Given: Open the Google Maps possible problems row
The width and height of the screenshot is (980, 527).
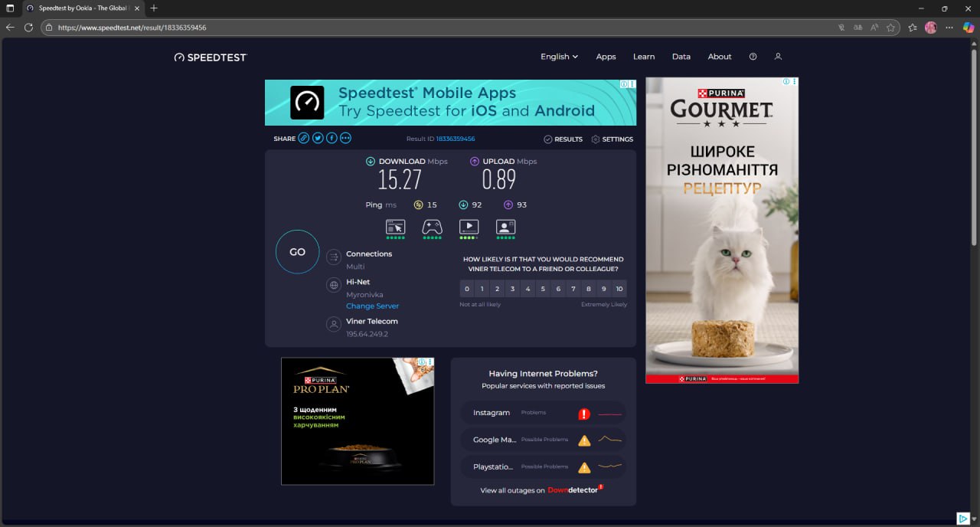Looking at the screenshot, I should pos(544,440).
